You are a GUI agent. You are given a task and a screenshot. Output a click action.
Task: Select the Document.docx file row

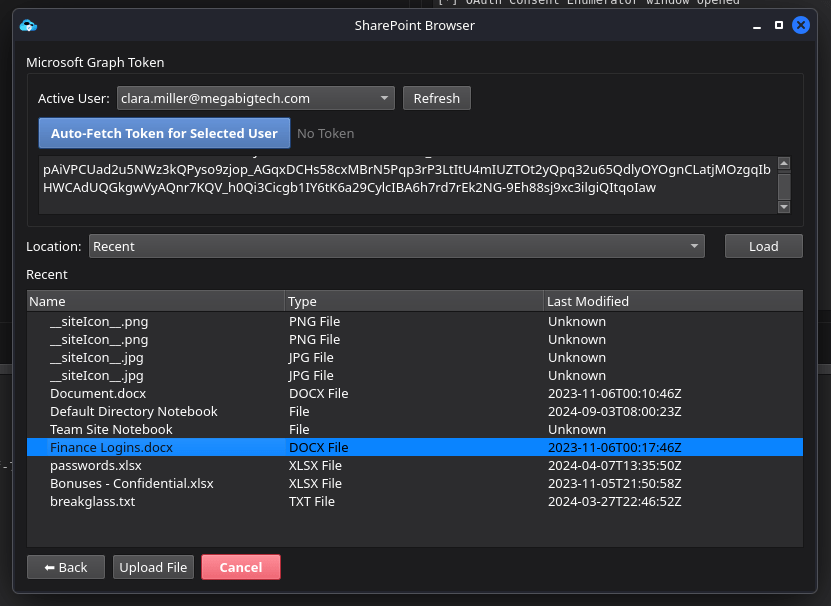click(x=98, y=393)
